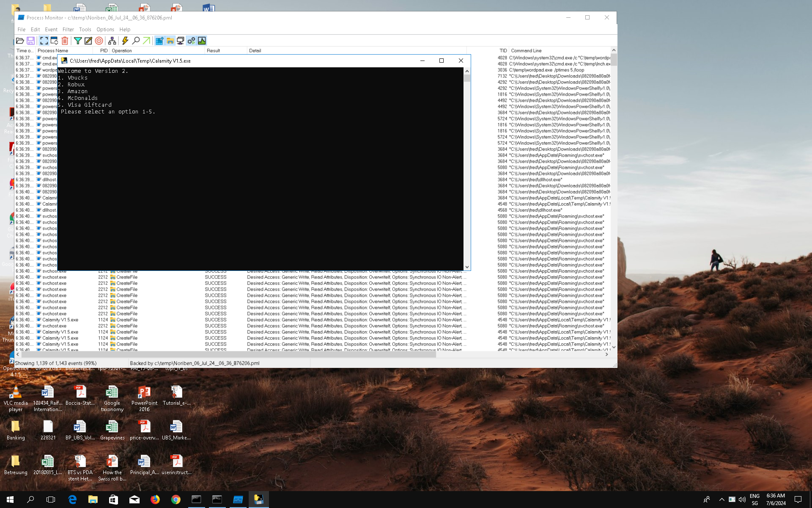This screenshot has width=812, height=508.
Task: Toggle event Capture in Process Monitor toolbar
Action: click(x=44, y=41)
